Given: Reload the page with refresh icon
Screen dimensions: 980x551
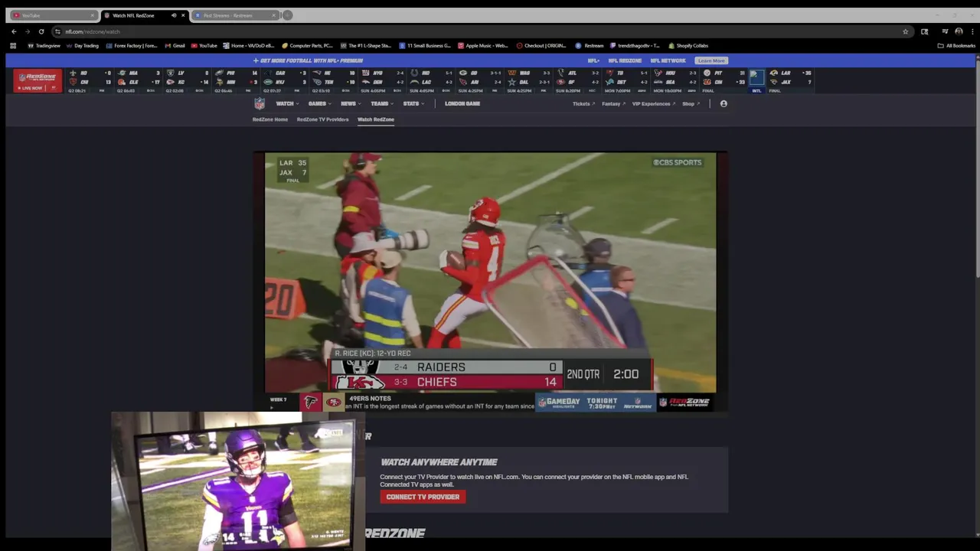Looking at the screenshot, I should coord(41,31).
